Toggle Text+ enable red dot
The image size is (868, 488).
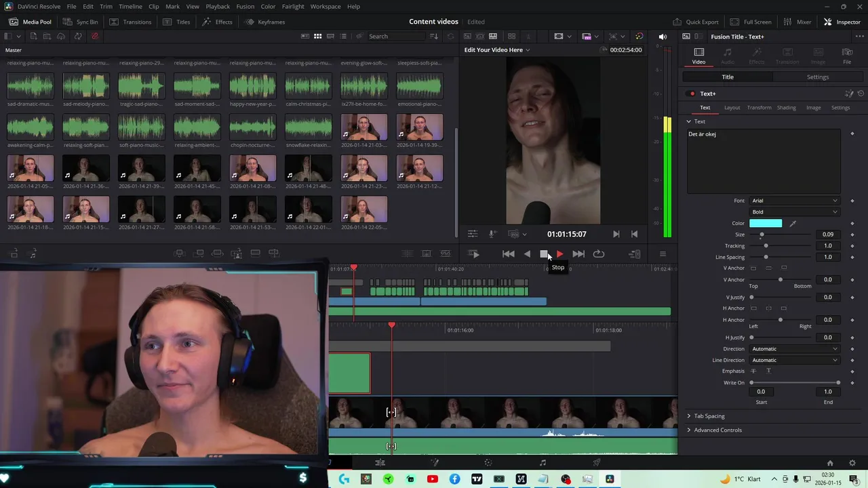692,94
